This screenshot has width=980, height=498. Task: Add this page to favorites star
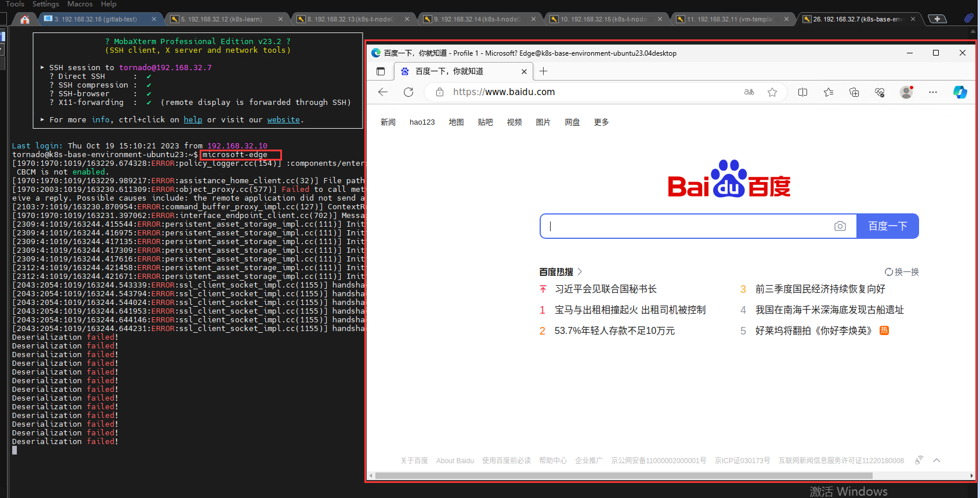point(772,92)
